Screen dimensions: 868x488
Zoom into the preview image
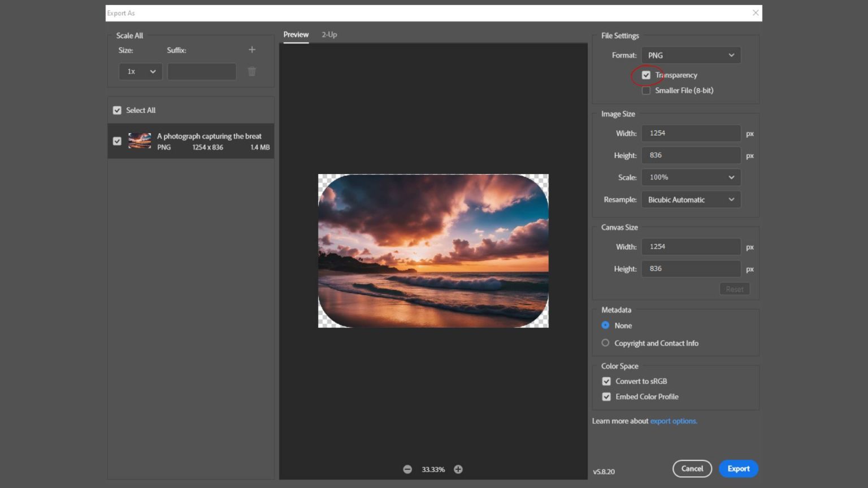pos(458,469)
